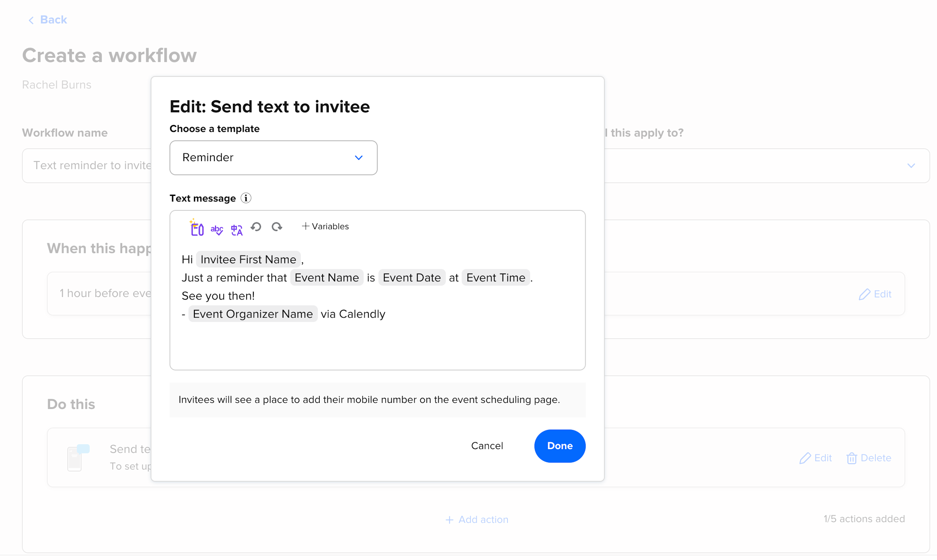
Task: Select the Invitee First Name variable chip
Action: coord(248,259)
